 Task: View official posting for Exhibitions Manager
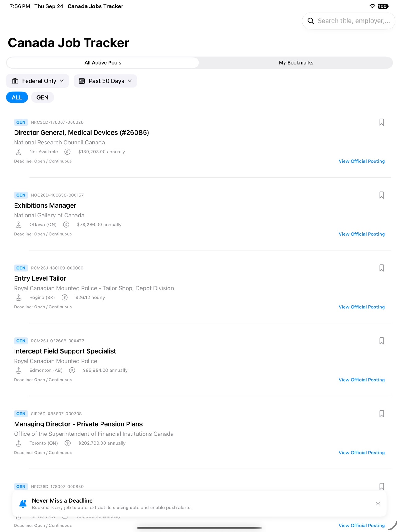coord(362,234)
